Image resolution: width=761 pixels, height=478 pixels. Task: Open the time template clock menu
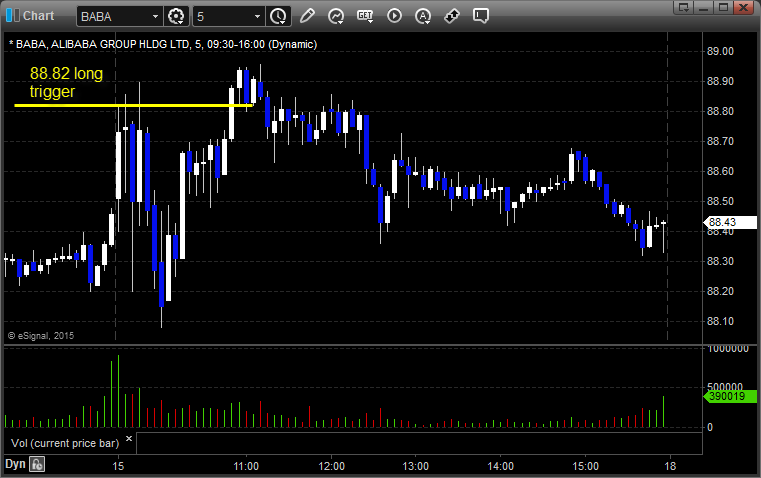[279, 16]
